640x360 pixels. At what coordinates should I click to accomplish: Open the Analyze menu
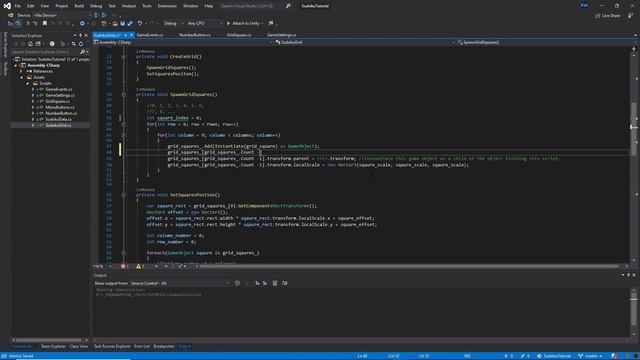click(129, 6)
